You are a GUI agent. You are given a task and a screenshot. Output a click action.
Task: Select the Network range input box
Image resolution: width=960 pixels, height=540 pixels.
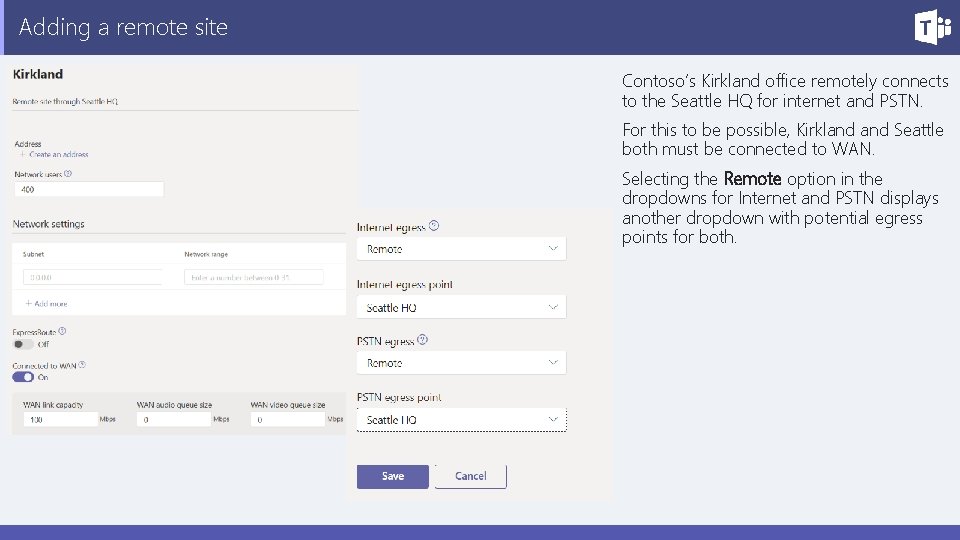[254, 277]
